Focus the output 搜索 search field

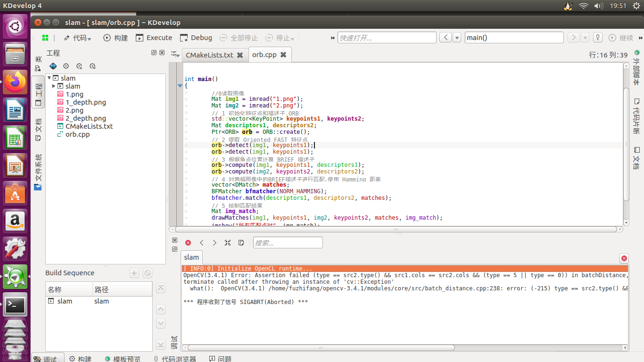click(x=288, y=243)
